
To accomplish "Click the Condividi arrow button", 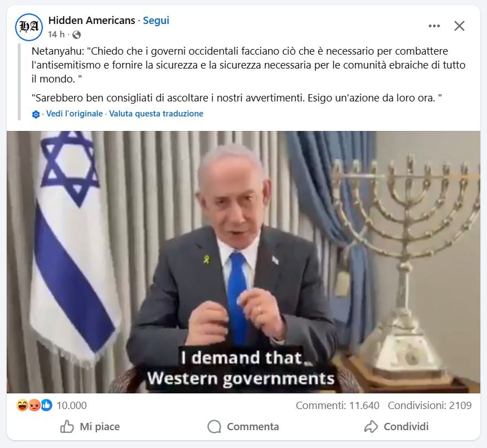I will (396, 427).
